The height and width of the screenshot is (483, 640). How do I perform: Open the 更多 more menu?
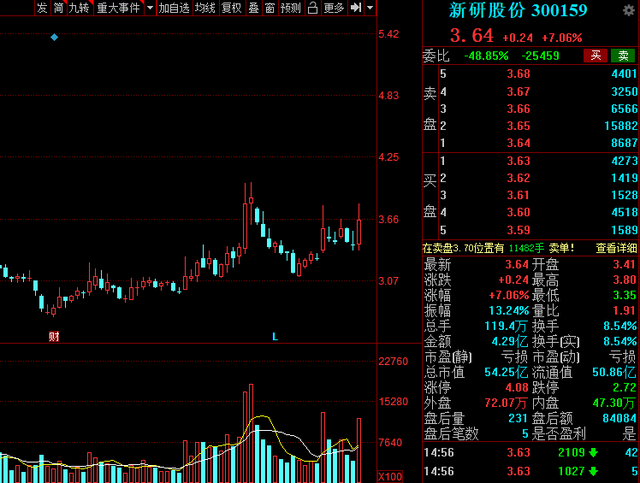coord(333,8)
